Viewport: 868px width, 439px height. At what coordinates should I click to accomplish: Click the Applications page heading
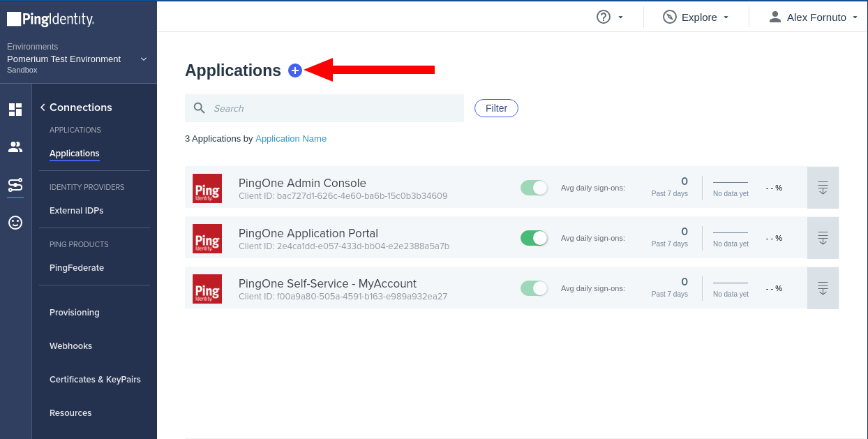point(233,70)
